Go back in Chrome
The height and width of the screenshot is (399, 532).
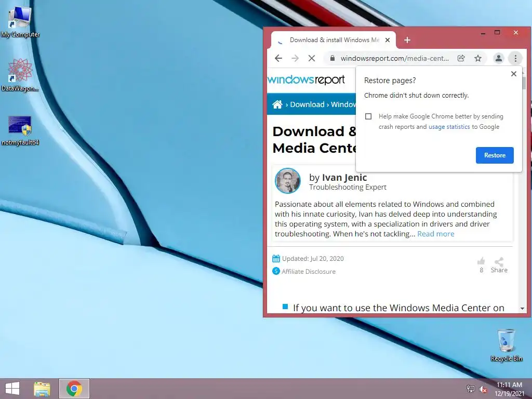(x=278, y=58)
